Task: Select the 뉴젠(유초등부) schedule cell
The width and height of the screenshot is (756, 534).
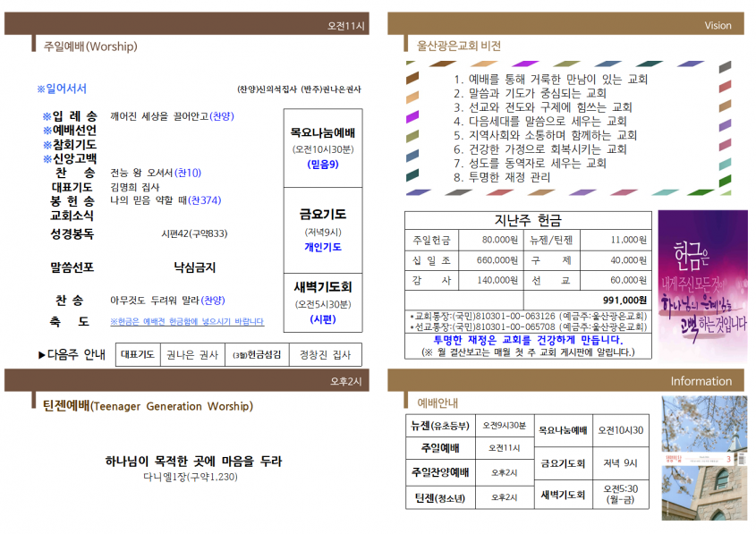Action: pos(440,426)
